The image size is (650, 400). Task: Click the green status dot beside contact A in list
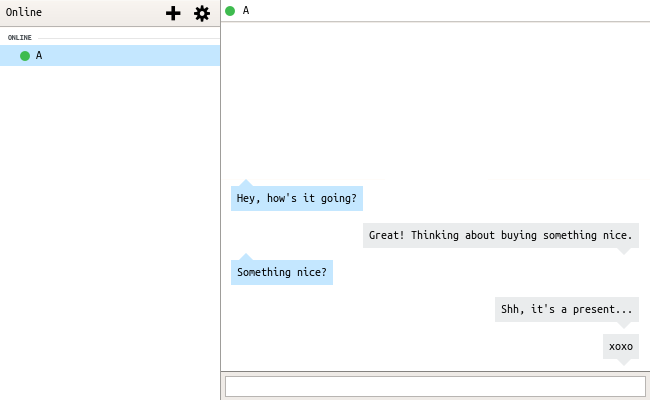(x=25, y=56)
